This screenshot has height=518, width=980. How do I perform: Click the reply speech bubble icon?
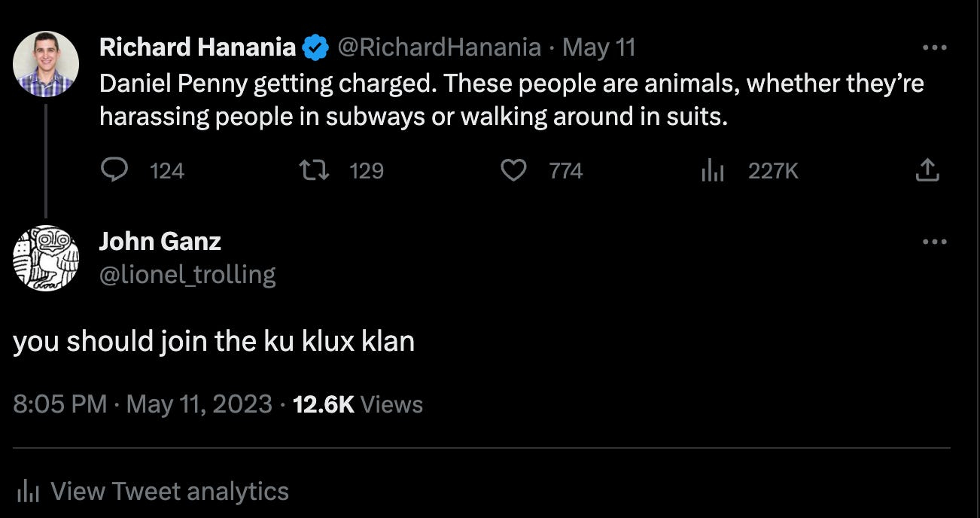click(114, 171)
